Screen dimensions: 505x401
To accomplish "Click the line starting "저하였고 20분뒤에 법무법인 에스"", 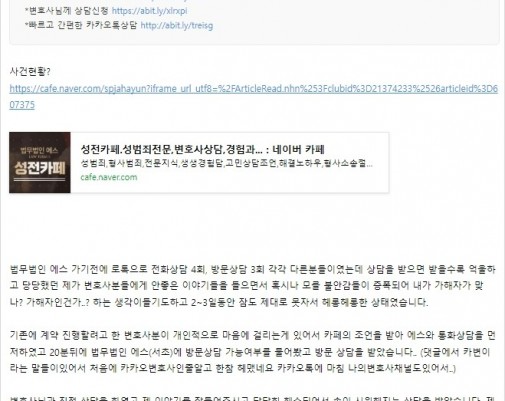I will [x=250, y=352].
